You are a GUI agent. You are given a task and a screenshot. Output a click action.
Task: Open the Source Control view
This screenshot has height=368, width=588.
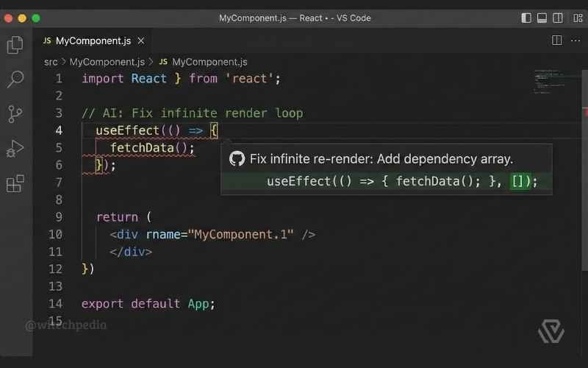[15, 114]
